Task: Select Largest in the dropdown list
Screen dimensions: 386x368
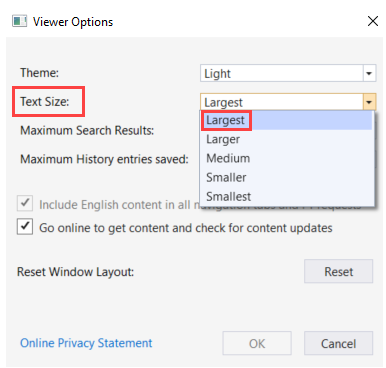Action: point(287,120)
